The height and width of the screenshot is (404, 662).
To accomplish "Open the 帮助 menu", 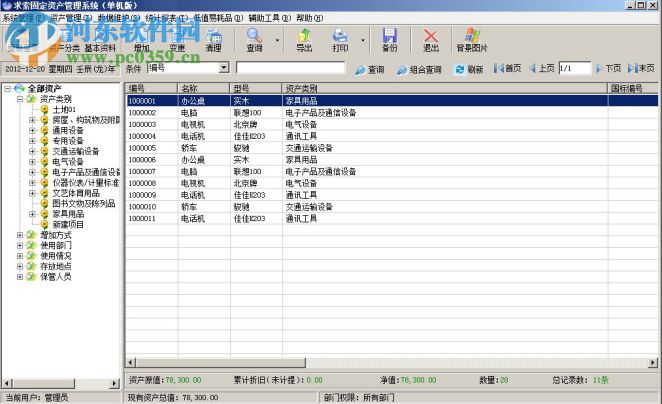I will point(309,18).
